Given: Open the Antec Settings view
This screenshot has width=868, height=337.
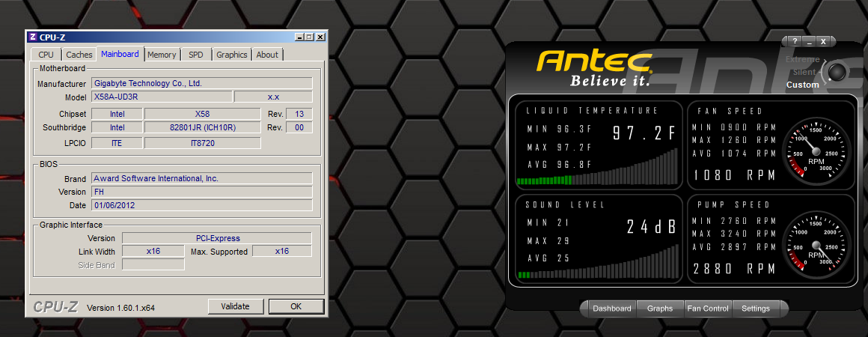Looking at the screenshot, I should pos(756,309).
